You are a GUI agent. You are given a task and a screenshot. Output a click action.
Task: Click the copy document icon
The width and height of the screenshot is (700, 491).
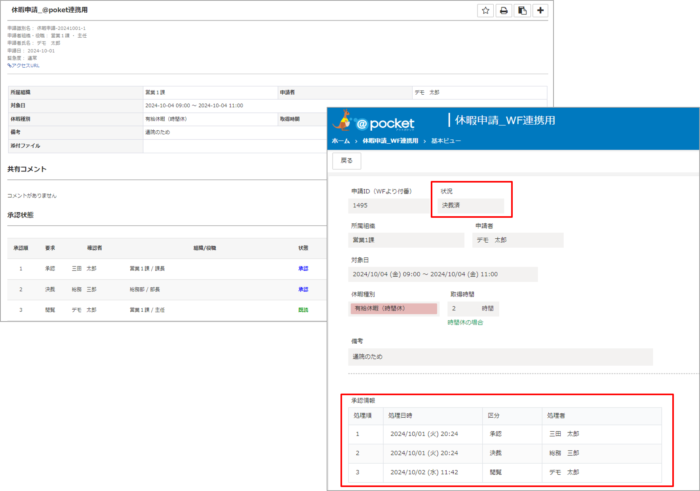tap(522, 10)
